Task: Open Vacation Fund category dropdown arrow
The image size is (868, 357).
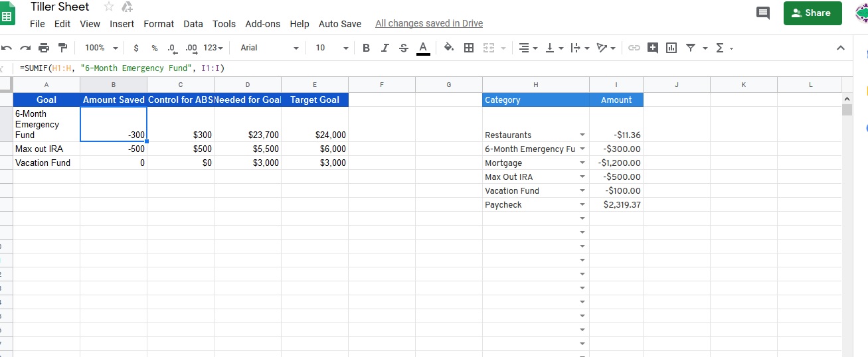Action: click(x=582, y=190)
